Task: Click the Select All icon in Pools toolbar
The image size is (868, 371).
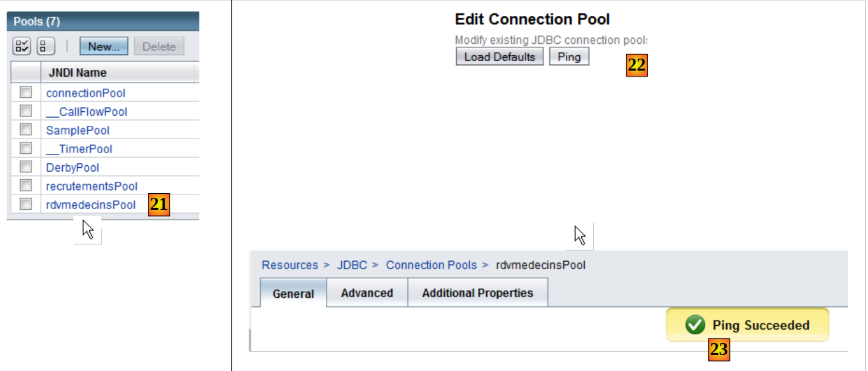Action: (22, 47)
